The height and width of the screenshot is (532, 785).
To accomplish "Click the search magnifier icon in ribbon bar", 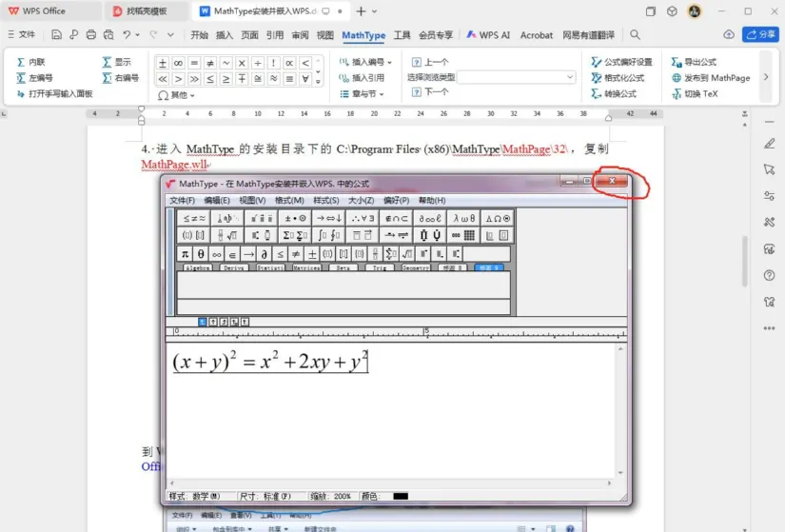I will coord(635,34).
